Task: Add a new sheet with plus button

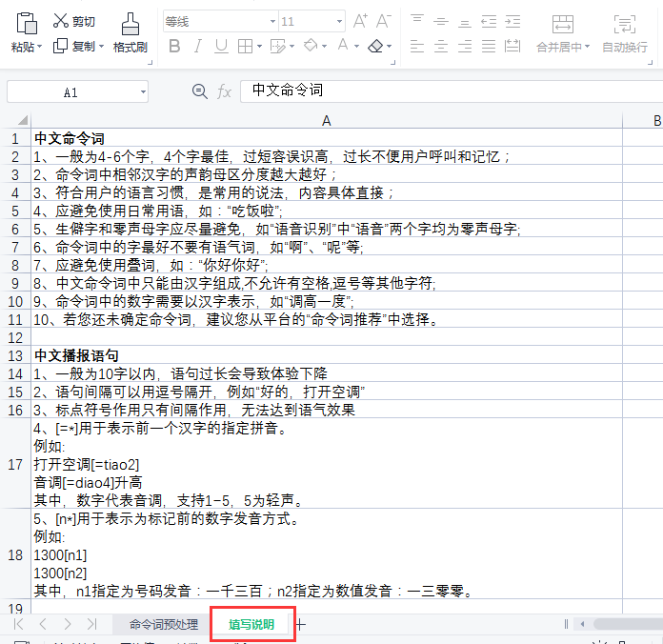Action: tap(301, 624)
